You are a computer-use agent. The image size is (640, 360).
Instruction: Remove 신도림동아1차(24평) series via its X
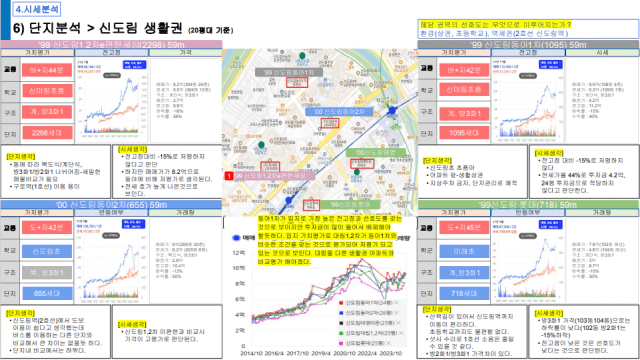pos(396,302)
